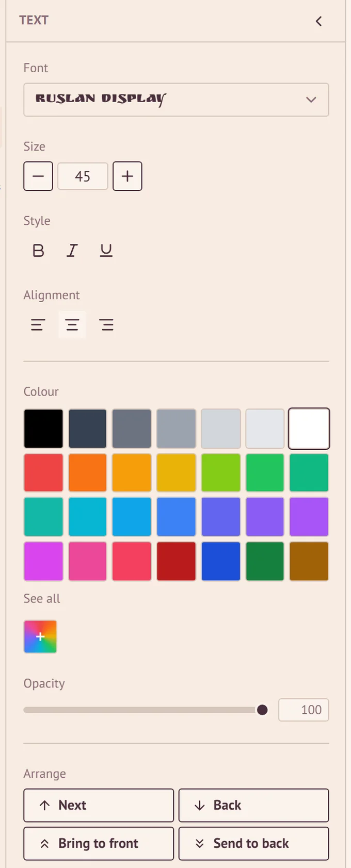Align text to the right
Image resolution: width=351 pixels, height=868 pixels.
click(x=106, y=325)
